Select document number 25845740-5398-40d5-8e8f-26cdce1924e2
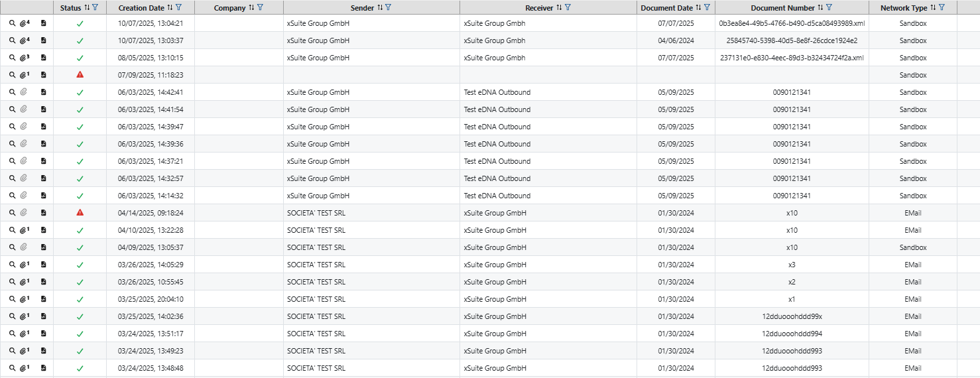980x378 pixels. 792,40
